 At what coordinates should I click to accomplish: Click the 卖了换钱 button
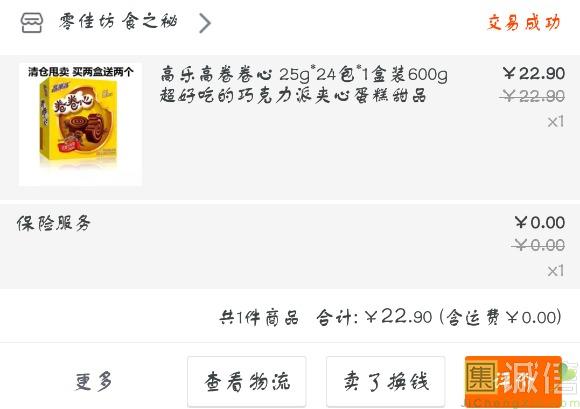tap(386, 382)
